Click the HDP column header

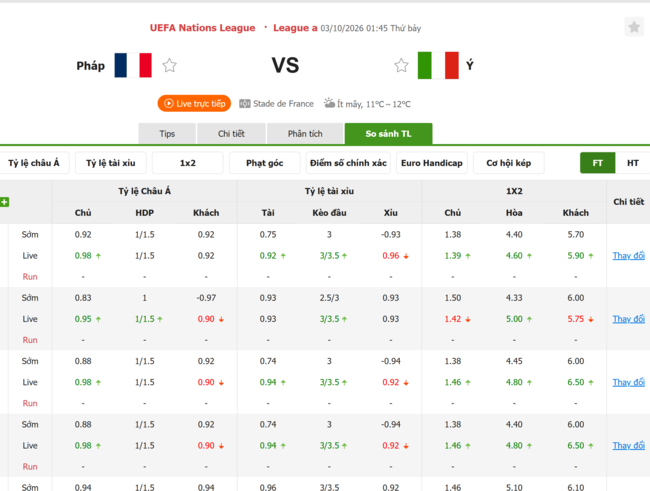click(145, 213)
